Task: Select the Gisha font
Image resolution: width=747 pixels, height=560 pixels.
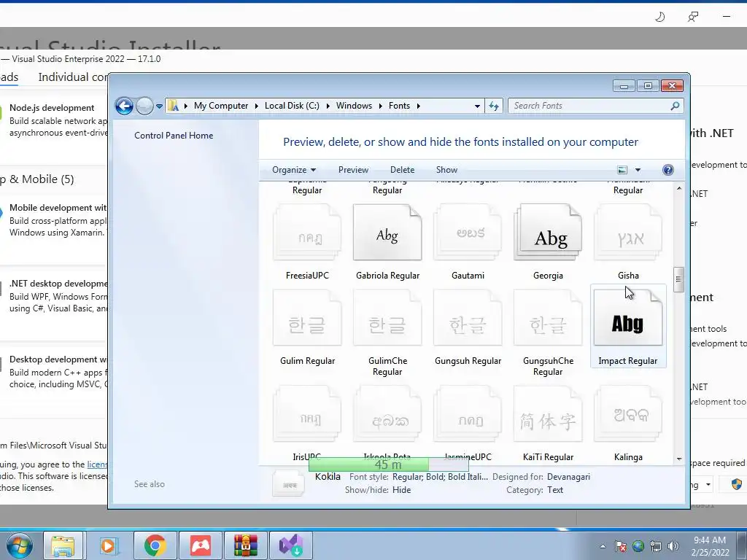Action: (x=628, y=242)
